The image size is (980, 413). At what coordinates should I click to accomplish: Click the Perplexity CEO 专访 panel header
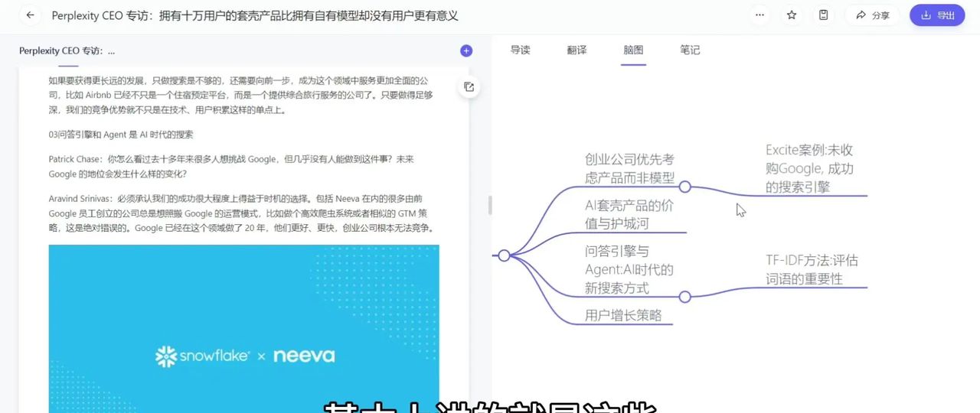pos(67,51)
